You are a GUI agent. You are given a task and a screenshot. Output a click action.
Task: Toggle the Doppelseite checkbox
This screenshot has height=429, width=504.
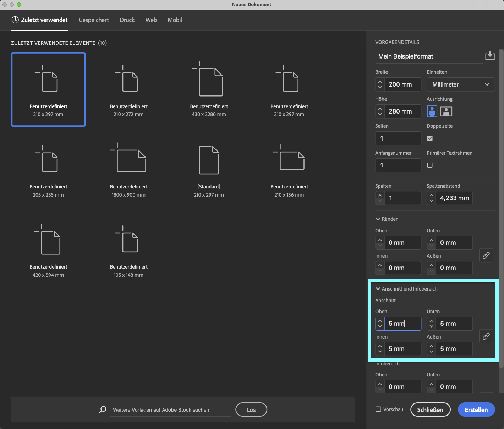(430, 138)
